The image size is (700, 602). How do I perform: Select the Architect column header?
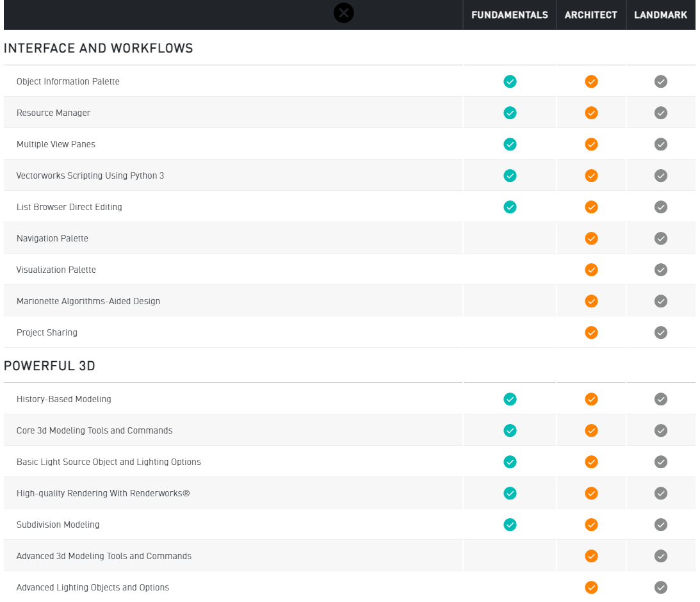[x=591, y=15]
